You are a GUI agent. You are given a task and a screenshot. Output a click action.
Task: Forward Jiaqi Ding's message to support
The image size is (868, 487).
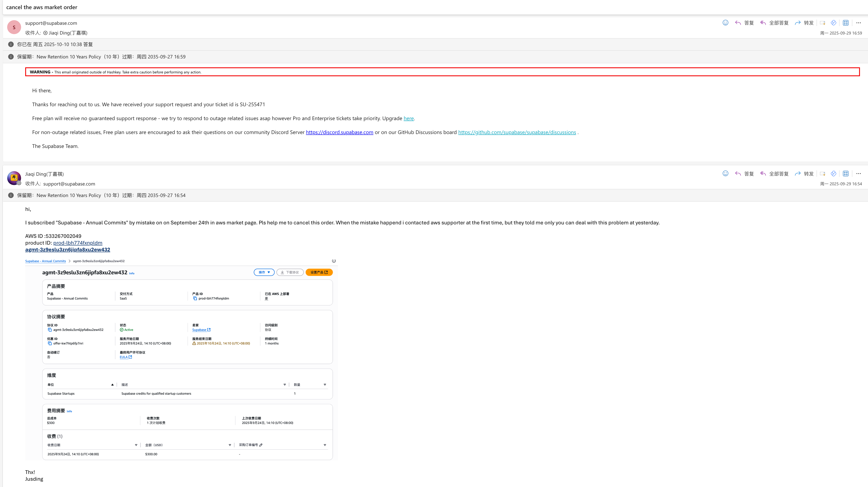[x=804, y=174]
